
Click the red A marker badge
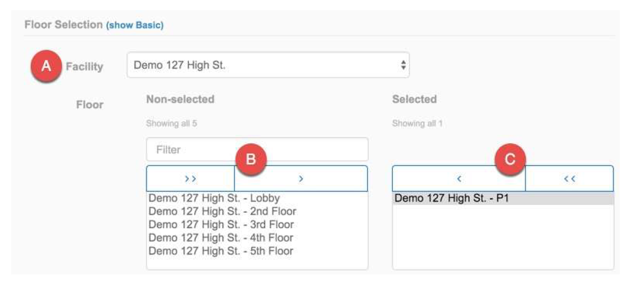pos(46,67)
